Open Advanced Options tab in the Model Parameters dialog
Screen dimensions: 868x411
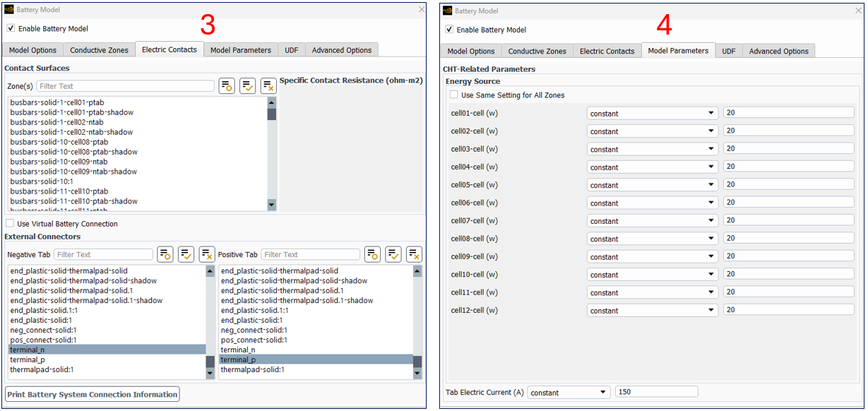pyautogui.click(x=778, y=51)
